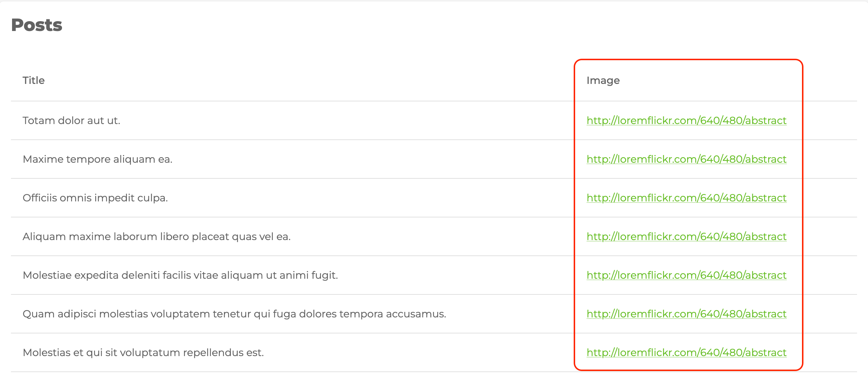This screenshot has width=868, height=386.
Task: Open image link for 'Quam adipisci molestias' post
Action: coord(686,314)
